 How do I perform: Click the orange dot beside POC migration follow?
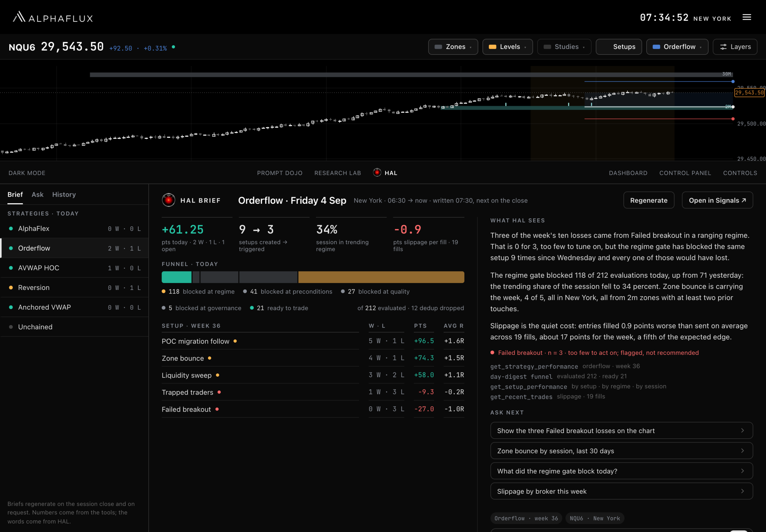(235, 341)
